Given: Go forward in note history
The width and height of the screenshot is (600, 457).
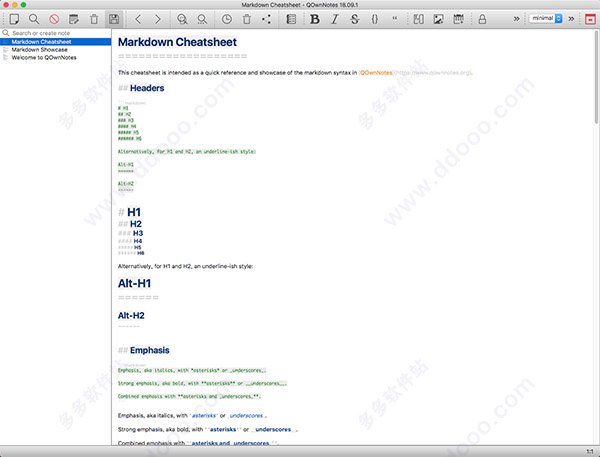Looking at the screenshot, I should 158,19.
